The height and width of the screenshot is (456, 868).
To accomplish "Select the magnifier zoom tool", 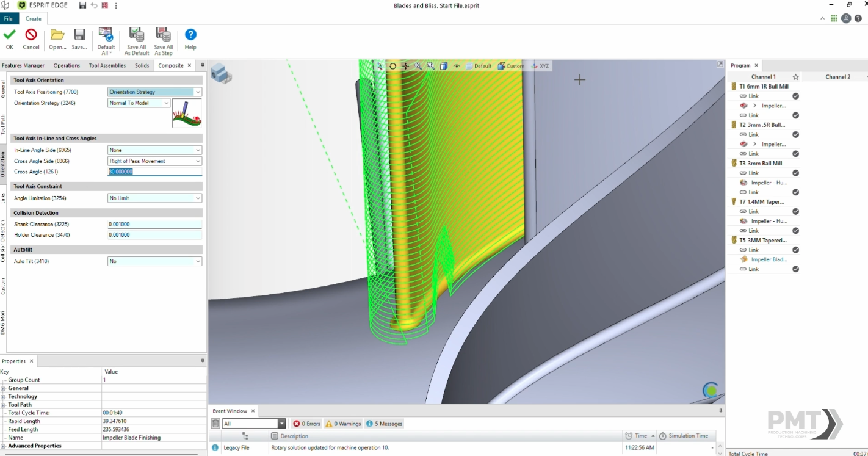I will (x=418, y=66).
